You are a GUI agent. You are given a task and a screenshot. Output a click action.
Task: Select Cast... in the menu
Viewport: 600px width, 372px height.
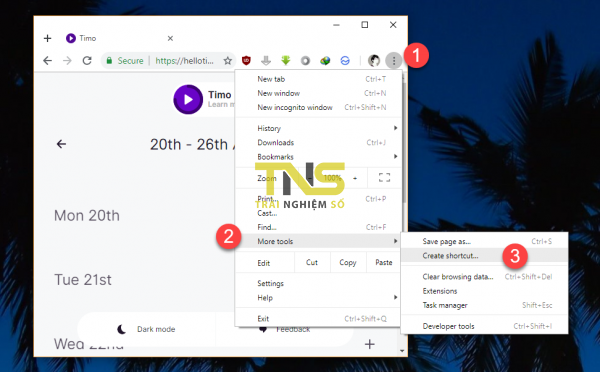coord(318,213)
